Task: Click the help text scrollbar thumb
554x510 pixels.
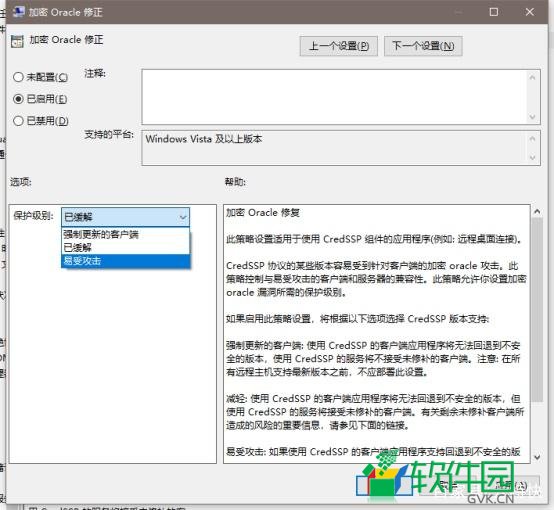Action: 537,310
